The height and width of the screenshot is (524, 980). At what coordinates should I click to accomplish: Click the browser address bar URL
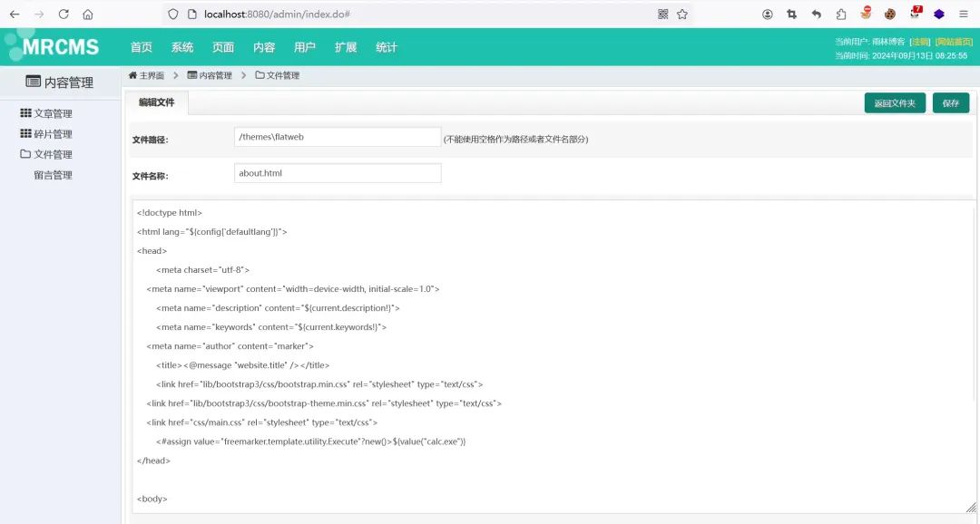point(277,14)
